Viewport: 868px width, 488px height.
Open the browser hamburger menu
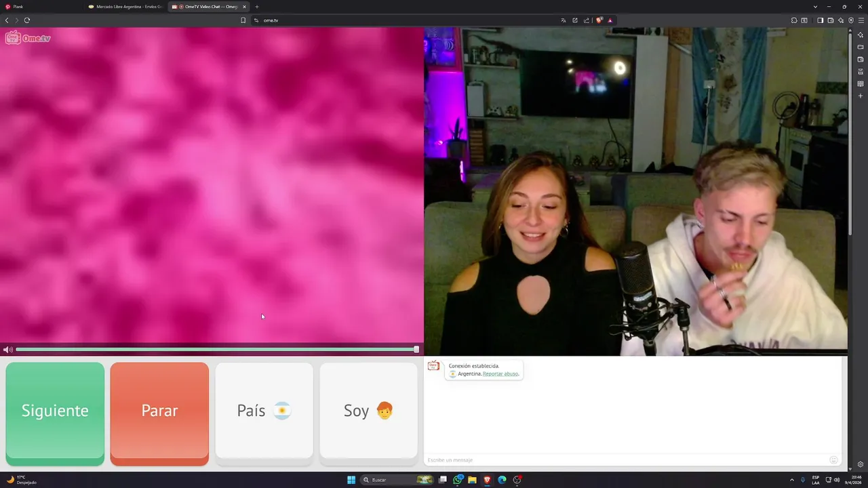(x=861, y=20)
